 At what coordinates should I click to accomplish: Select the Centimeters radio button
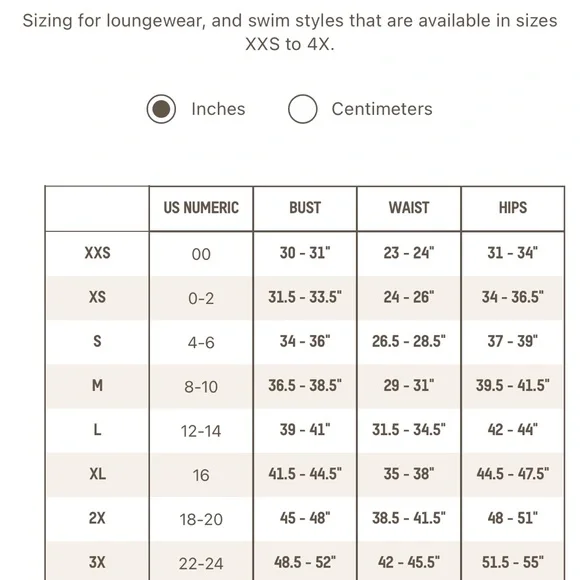(303, 109)
